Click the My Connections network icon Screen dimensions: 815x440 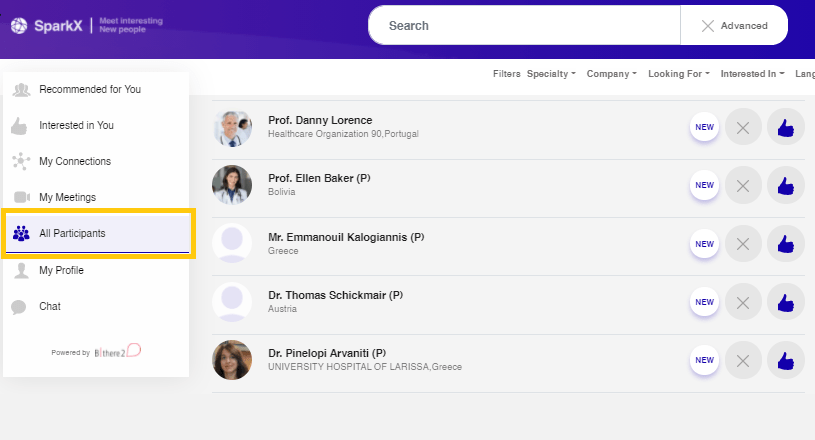[x=21, y=161]
